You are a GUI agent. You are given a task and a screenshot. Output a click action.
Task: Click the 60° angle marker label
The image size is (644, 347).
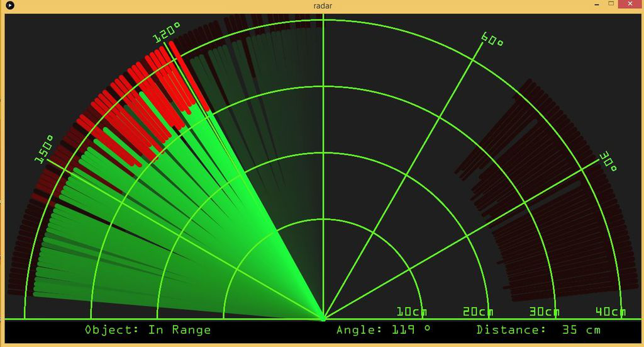492,39
